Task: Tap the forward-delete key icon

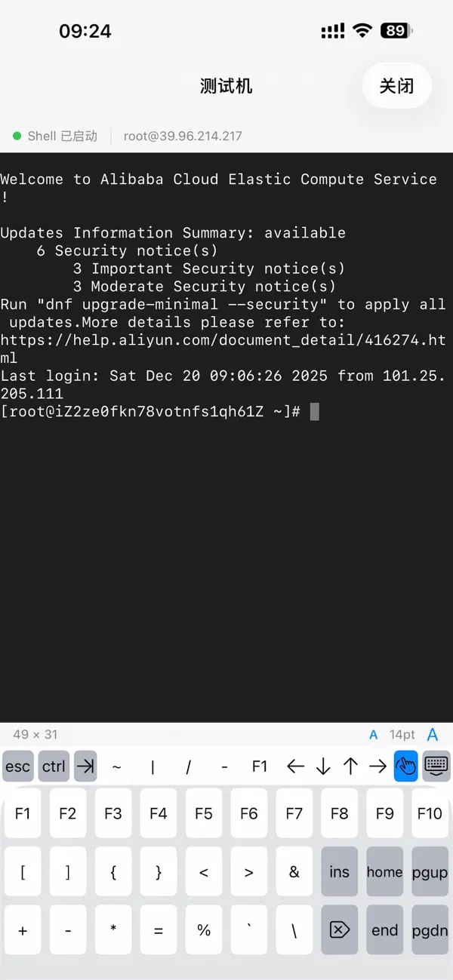Action: pos(339,929)
